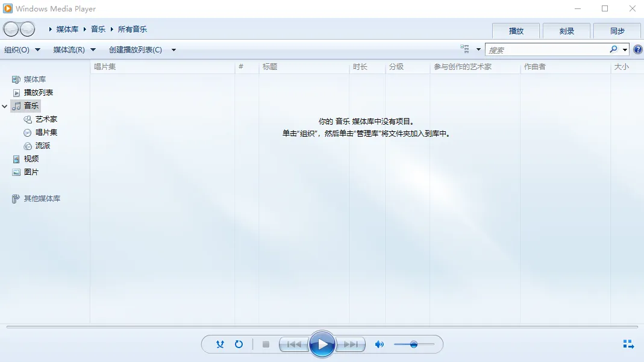Enable shuffle playback

point(220,344)
